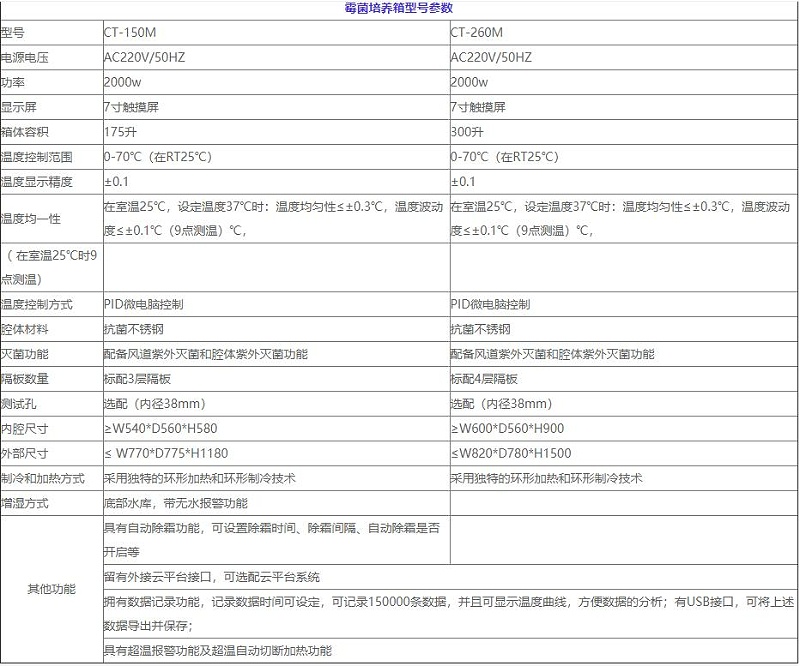
Task: Click the 增湿方式 row label
Action: (24, 503)
